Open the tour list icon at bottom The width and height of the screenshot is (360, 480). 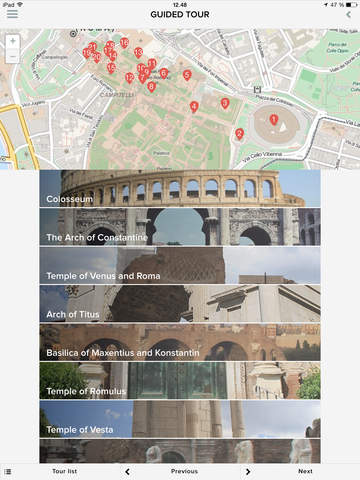coord(8,471)
